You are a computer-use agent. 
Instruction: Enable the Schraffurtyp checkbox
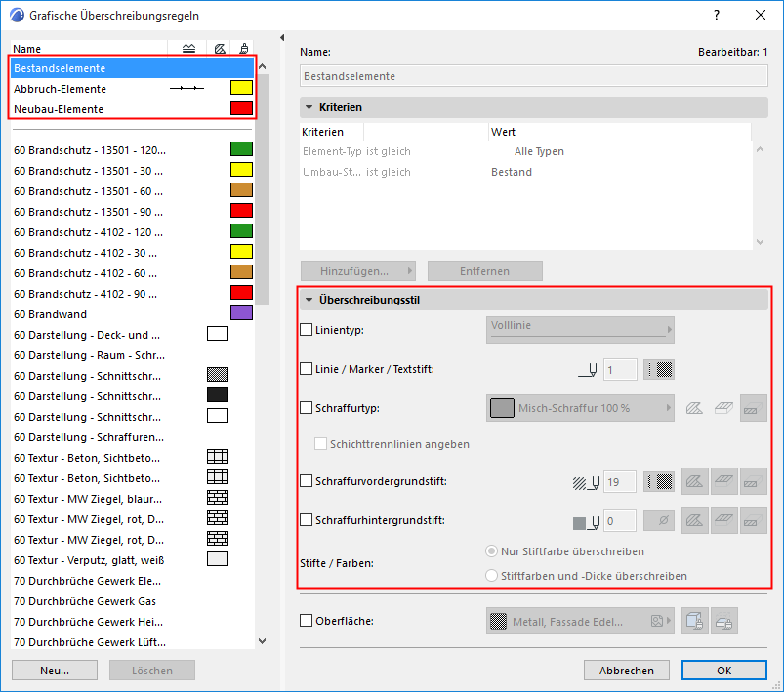(x=306, y=408)
